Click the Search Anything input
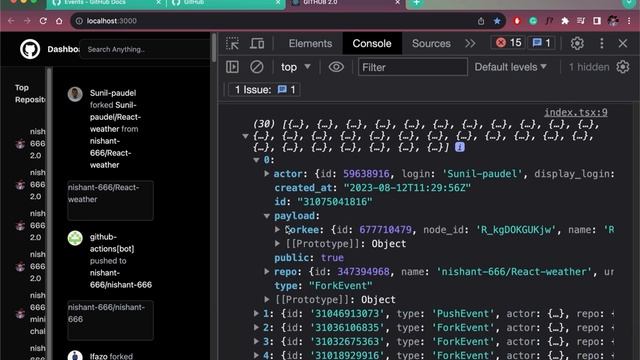This screenshot has height=360, width=640. click(145, 49)
